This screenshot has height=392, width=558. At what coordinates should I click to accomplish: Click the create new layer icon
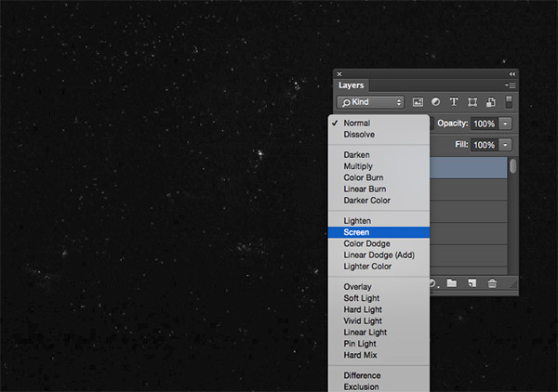(472, 282)
